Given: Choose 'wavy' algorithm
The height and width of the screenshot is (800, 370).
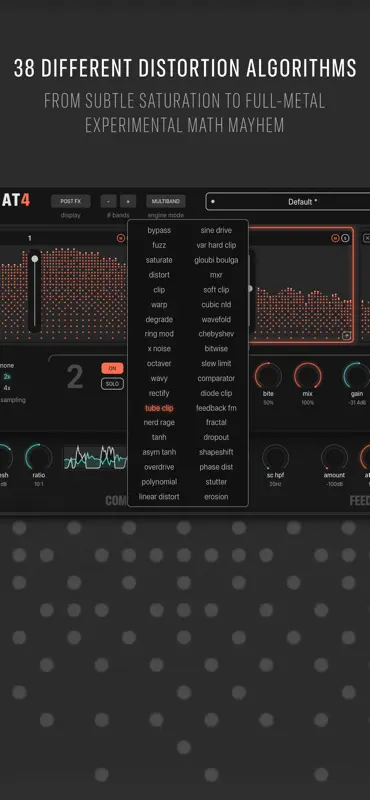Looking at the screenshot, I should point(159,379).
